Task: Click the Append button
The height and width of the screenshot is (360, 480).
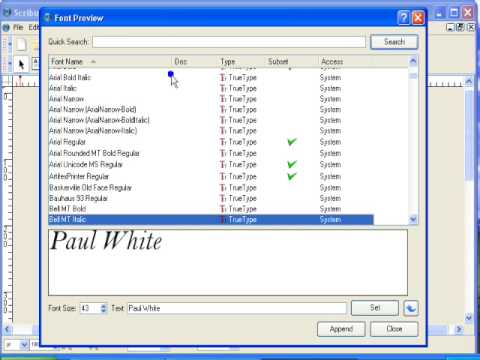Action: pos(341,329)
